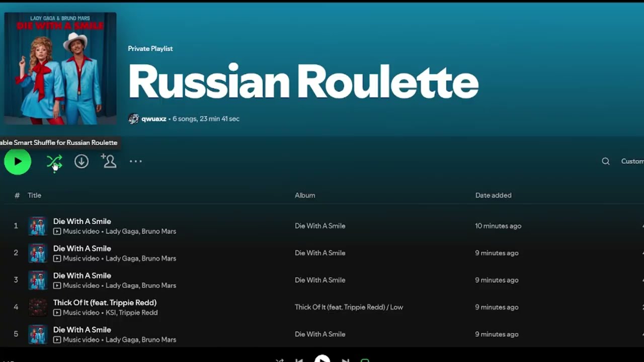The height and width of the screenshot is (362, 644).
Task: Search within the playlist
Action: click(x=606, y=161)
